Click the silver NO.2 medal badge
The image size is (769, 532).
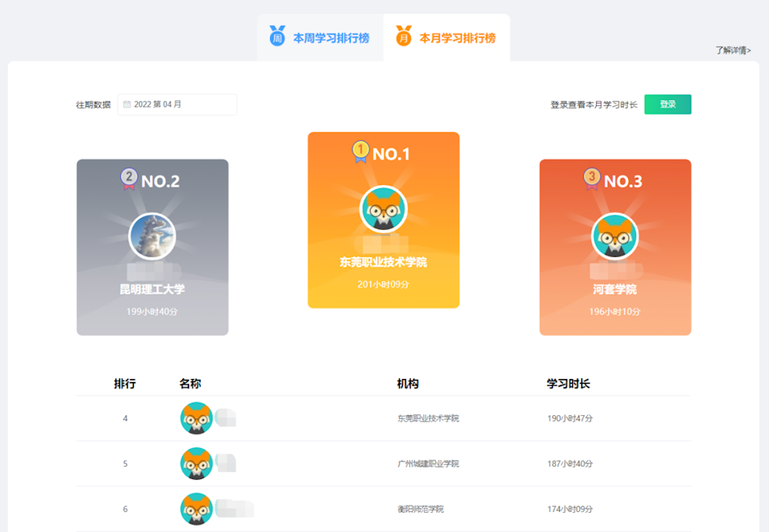[129, 178]
